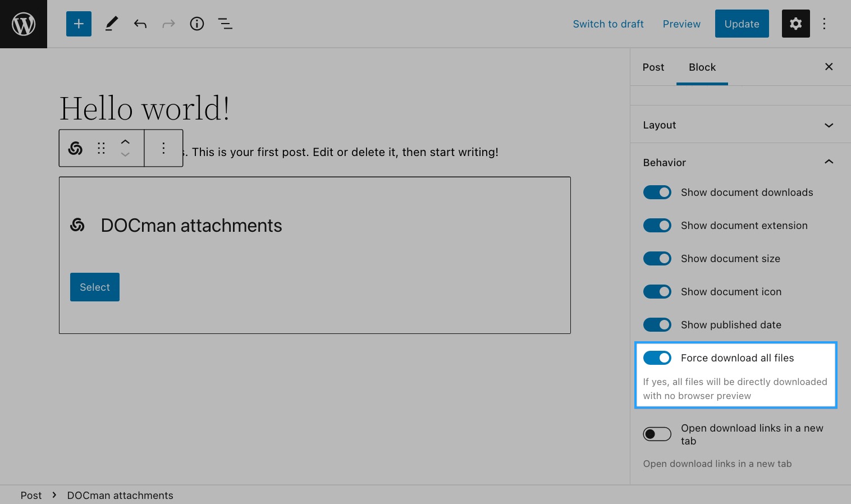Screen dimensions: 851x504
Task: Switch to the Block tab
Action: pyautogui.click(x=702, y=67)
